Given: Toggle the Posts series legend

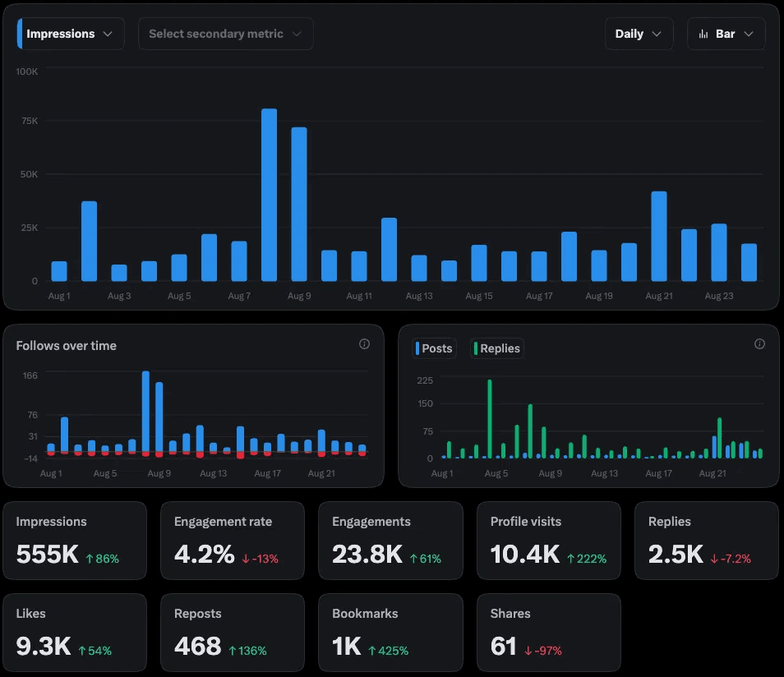Looking at the screenshot, I should 434,348.
